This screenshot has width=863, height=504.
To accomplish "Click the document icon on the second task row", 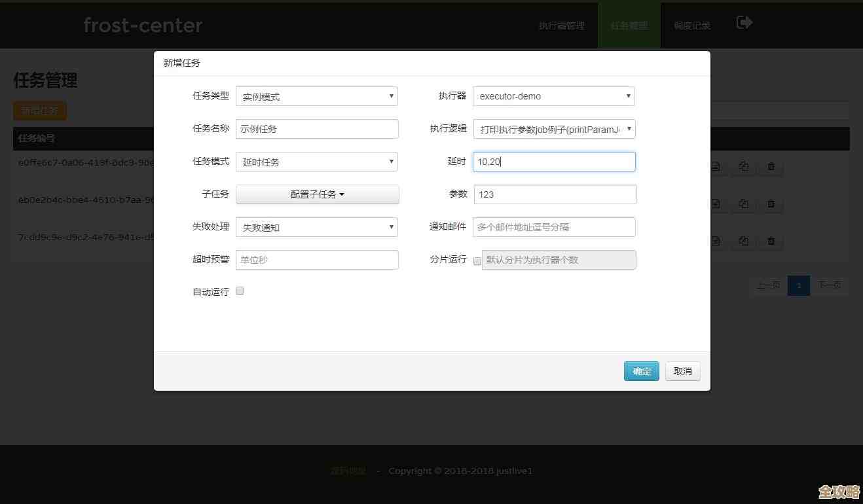I will [x=716, y=204].
